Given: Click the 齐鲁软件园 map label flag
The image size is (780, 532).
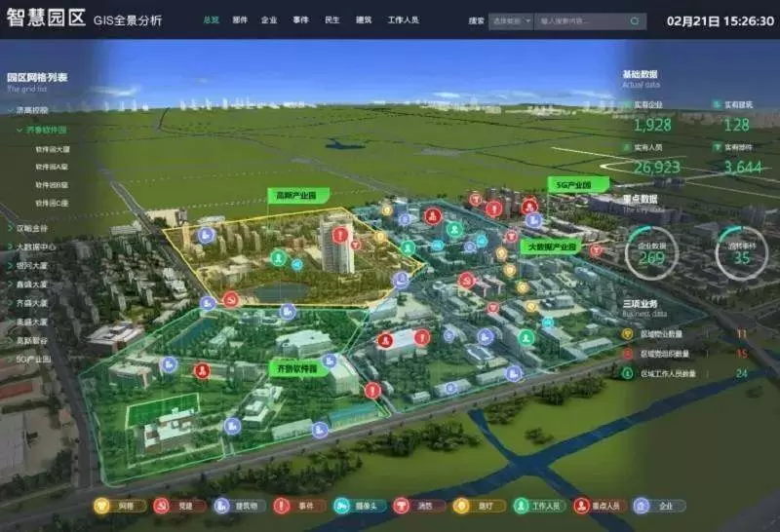Looking at the screenshot, I should (x=298, y=369).
